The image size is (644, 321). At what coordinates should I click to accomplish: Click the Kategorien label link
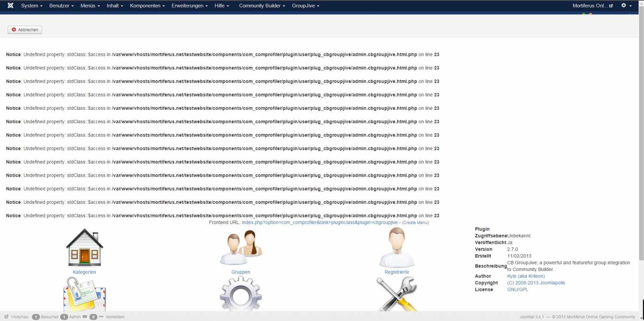pyautogui.click(x=85, y=272)
